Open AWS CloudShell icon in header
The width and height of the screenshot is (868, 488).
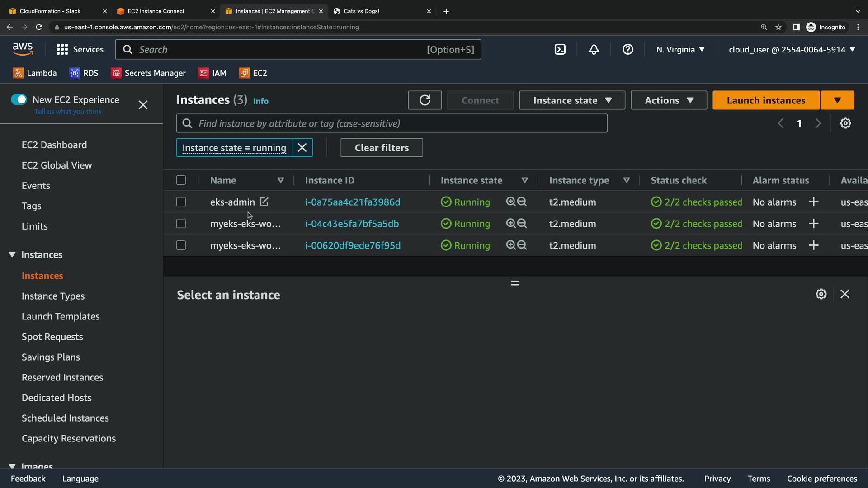tap(560, 49)
